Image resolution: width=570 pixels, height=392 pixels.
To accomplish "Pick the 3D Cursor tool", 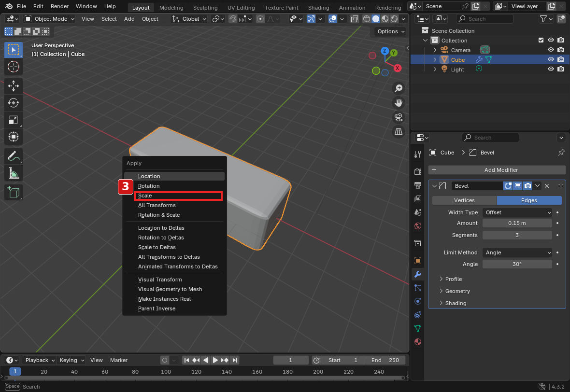I will coord(14,67).
